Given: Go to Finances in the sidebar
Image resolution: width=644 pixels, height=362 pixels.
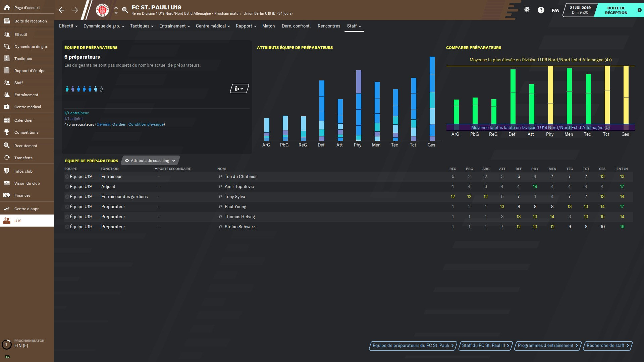Looking at the screenshot, I should pyautogui.click(x=22, y=195).
